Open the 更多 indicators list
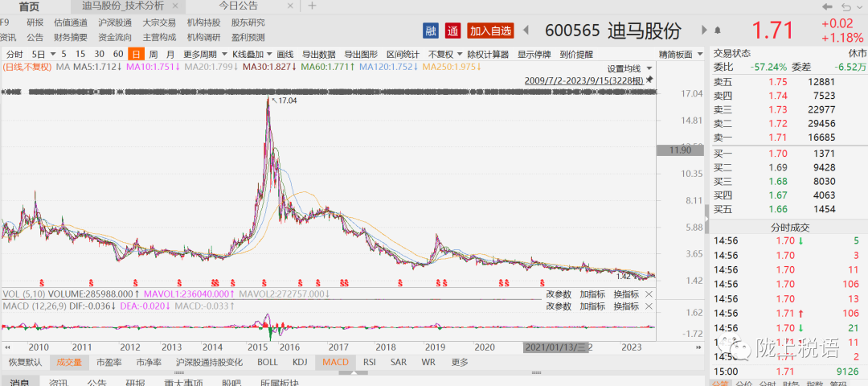Image resolution: width=868 pixels, height=386 pixels. click(x=460, y=362)
